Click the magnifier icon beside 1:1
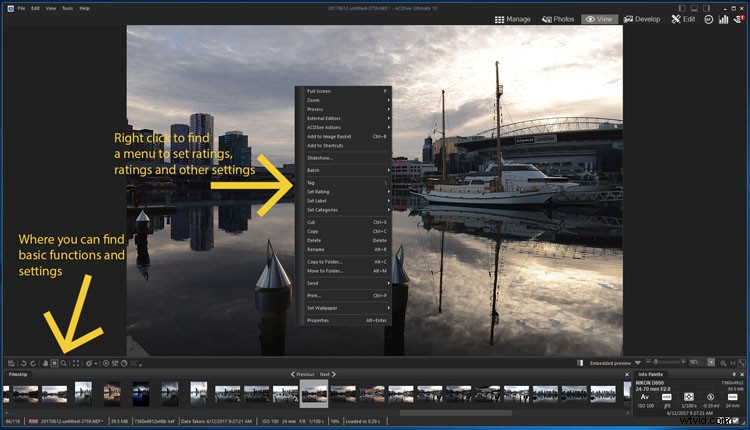The width and height of the screenshot is (750, 430). (x=723, y=364)
